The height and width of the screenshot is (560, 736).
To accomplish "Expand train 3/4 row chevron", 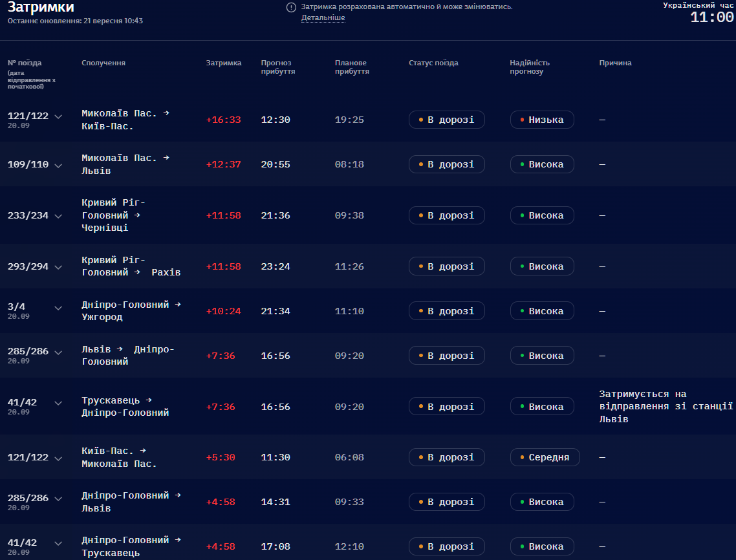I will [x=58, y=308].
